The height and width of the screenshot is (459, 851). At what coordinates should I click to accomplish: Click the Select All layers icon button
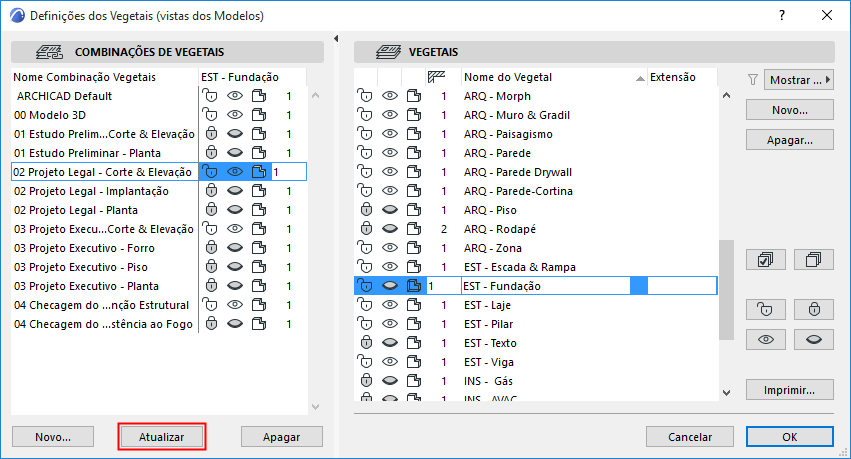click(x=766, y=260)
